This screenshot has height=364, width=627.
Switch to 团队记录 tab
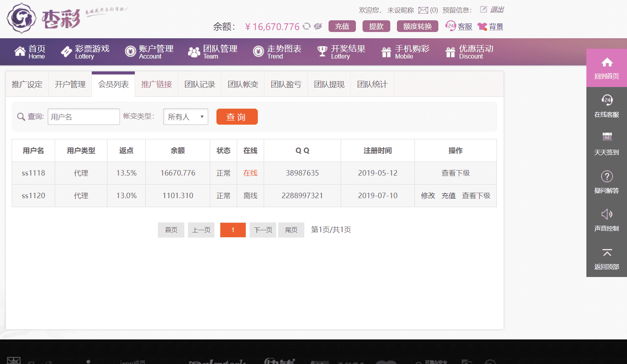(200, 84)
